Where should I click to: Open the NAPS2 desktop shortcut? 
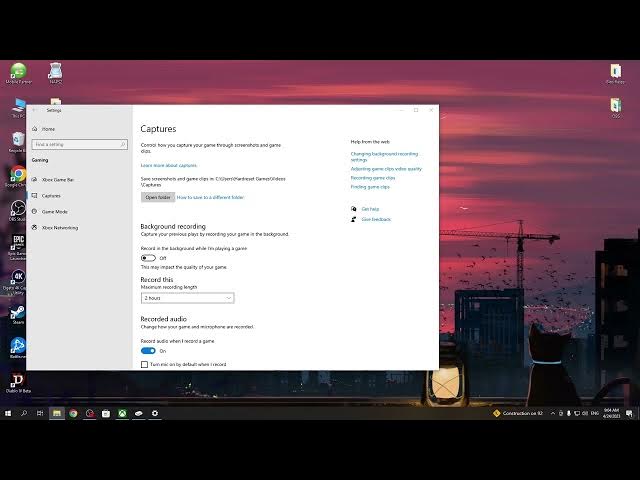point(56,73)
